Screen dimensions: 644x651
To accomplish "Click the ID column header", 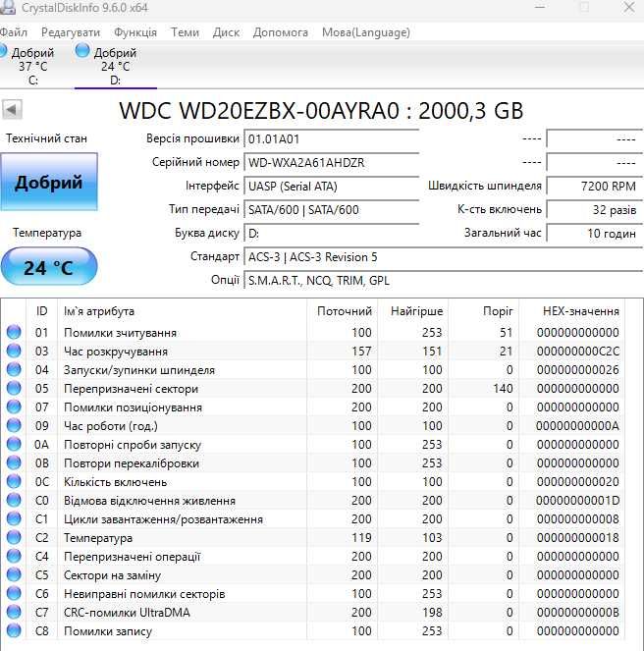I will (42, 311).
